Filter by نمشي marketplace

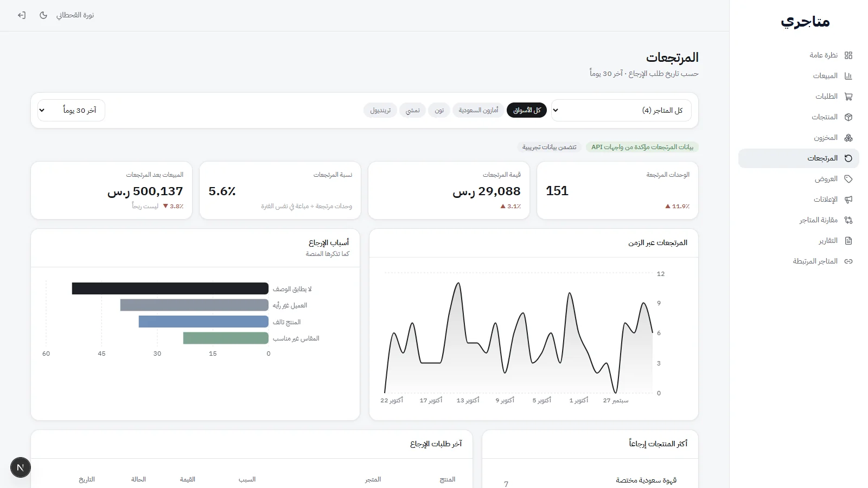click(413, 111)
